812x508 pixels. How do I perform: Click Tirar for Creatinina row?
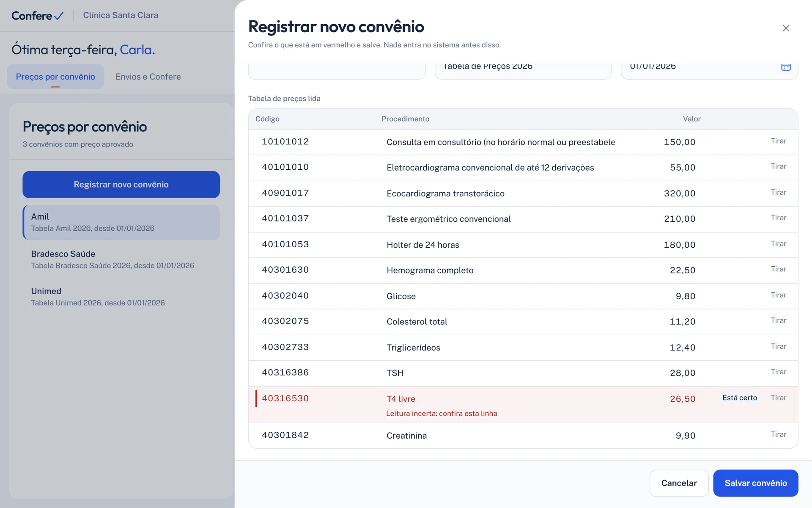(778, 434)
